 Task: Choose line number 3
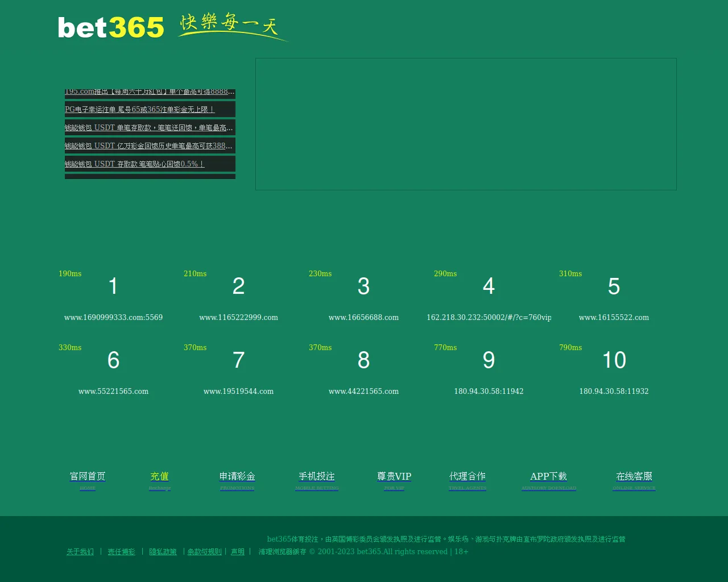363,286
